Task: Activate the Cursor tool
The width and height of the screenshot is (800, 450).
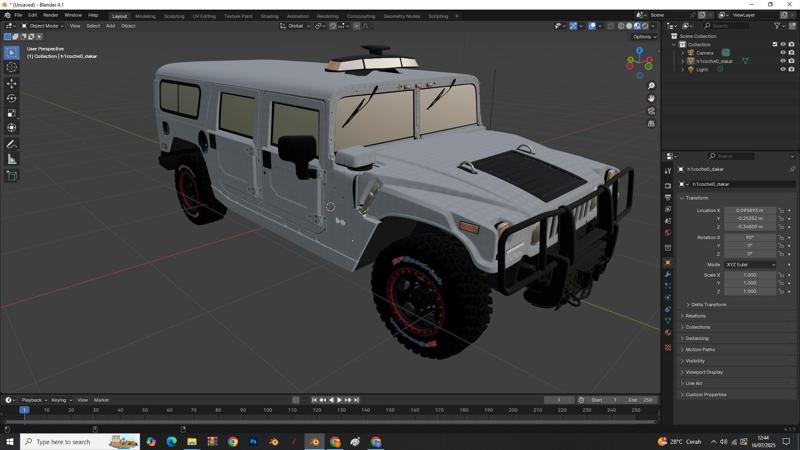Action: tap(12, 67)
